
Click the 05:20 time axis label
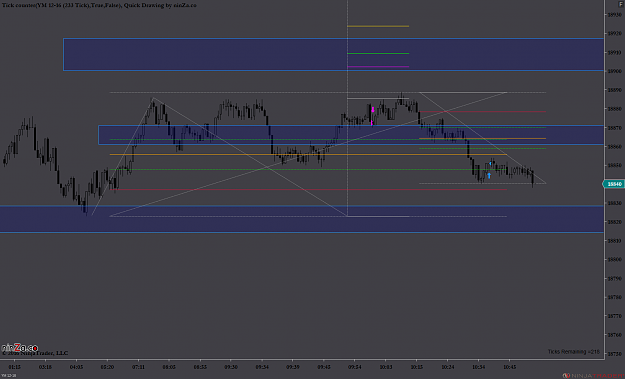(x=107, y=366)
